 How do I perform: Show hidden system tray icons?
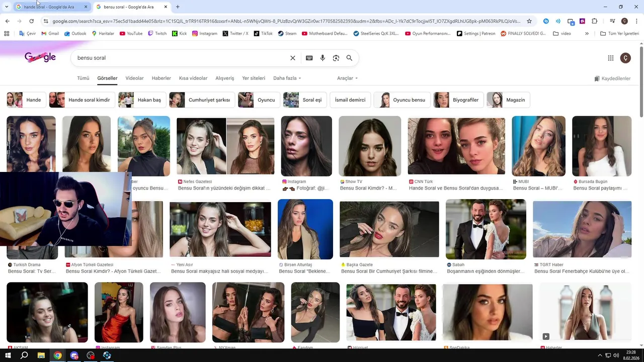coord(600,355)
